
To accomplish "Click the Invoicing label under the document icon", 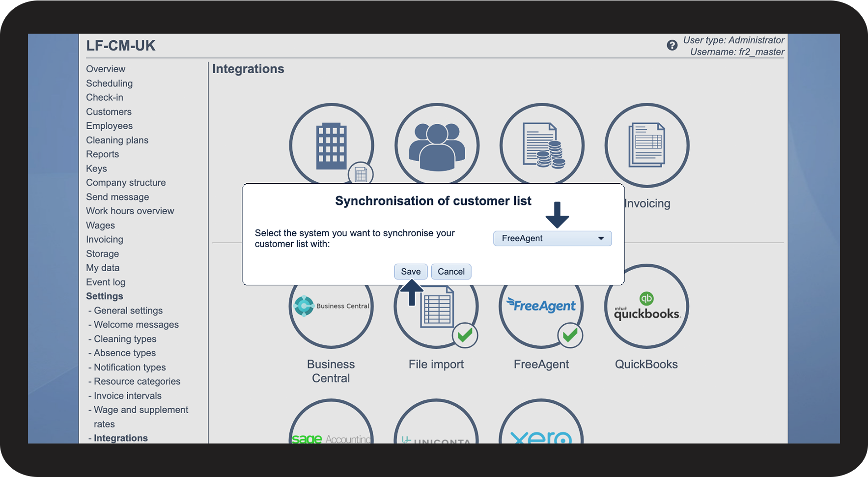I will 647,203.
